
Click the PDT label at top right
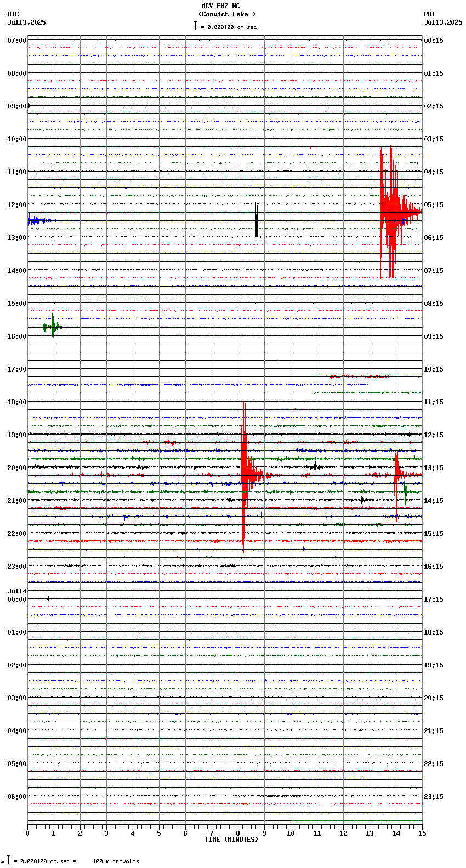point(429,14)
